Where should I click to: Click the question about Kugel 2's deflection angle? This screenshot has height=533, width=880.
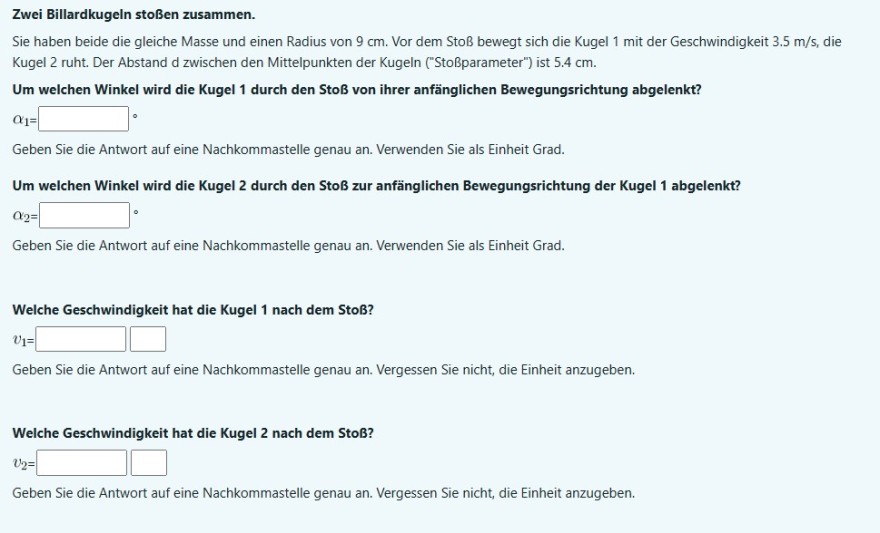pos(376,186)
